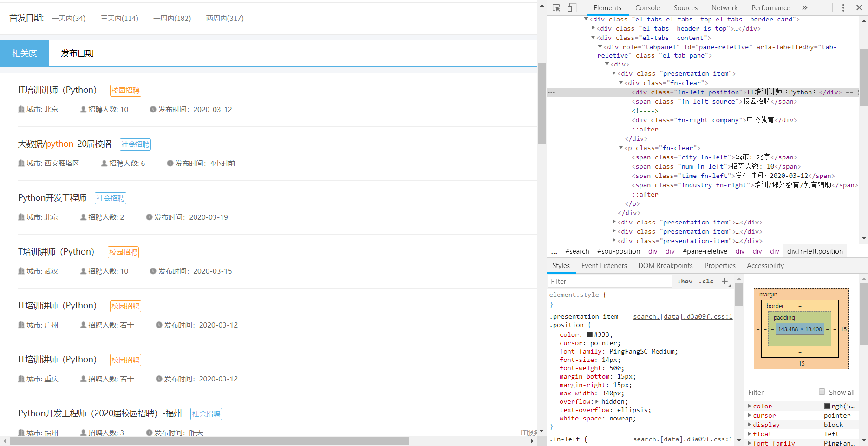Image resolution: width=868 pixels, height=446 pixels.
Task: Click the #333 color swatch
Action: point(590,334)
